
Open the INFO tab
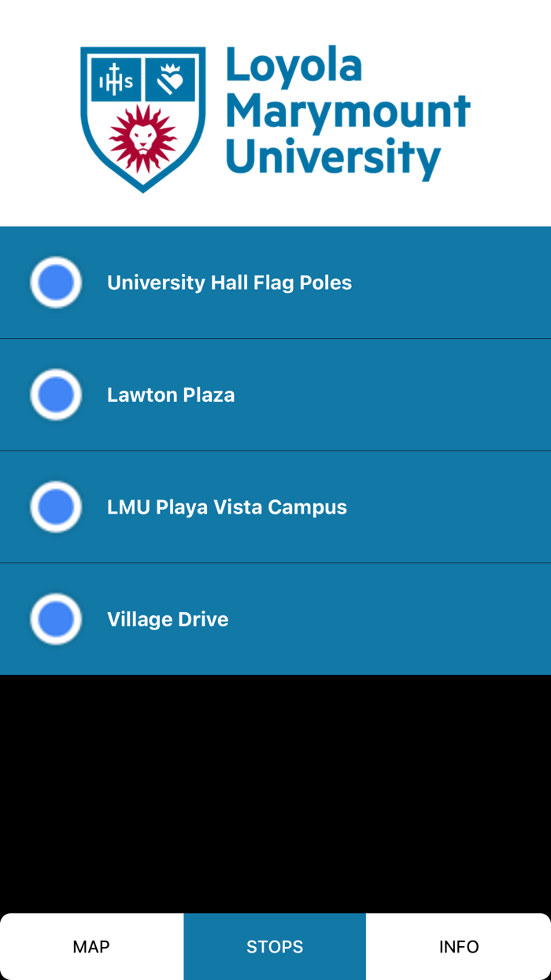pyautogui.click(x=459, y=945)
